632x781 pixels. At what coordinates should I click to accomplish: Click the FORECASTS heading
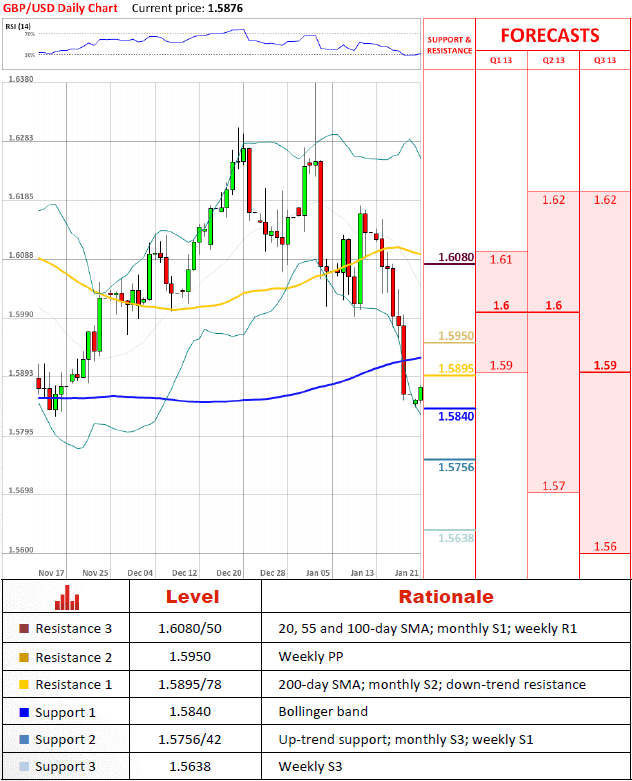(550, 35)
